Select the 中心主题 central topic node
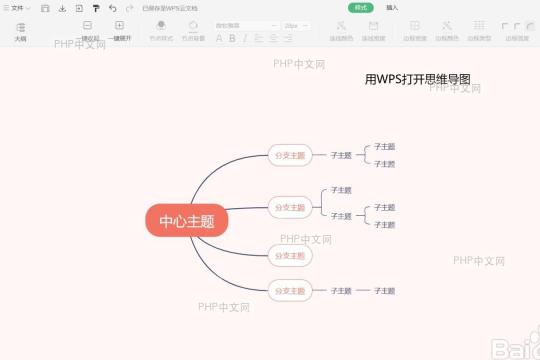540x360 pixels. pyautogui.click(x=187, y=220)
